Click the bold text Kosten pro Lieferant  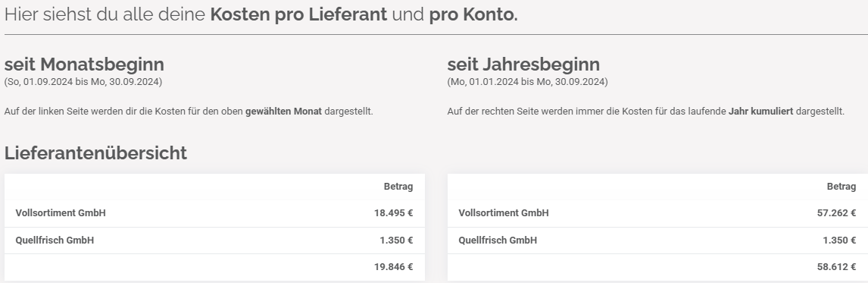click(x=298, y=14)
